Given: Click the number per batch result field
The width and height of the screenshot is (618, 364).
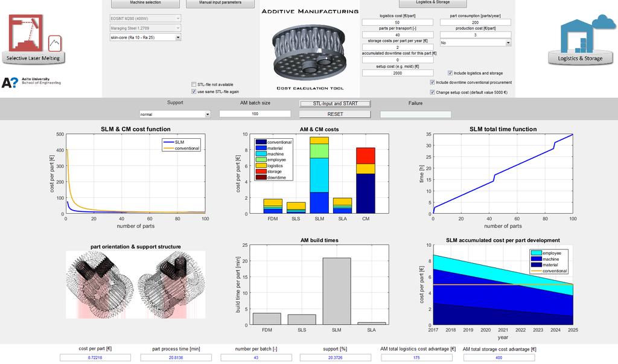Looking at the screenshot, I should point(256,358).
